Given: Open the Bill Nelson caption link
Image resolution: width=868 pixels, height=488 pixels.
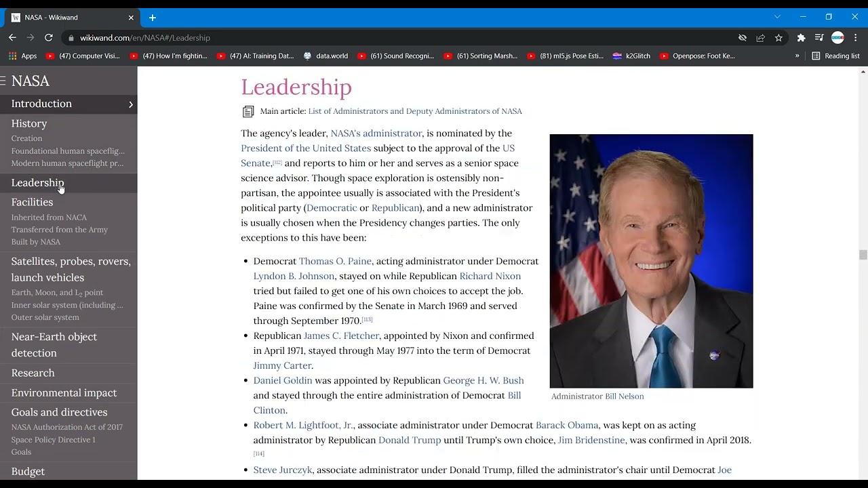Looking at the screenshot, I should 625,396.
